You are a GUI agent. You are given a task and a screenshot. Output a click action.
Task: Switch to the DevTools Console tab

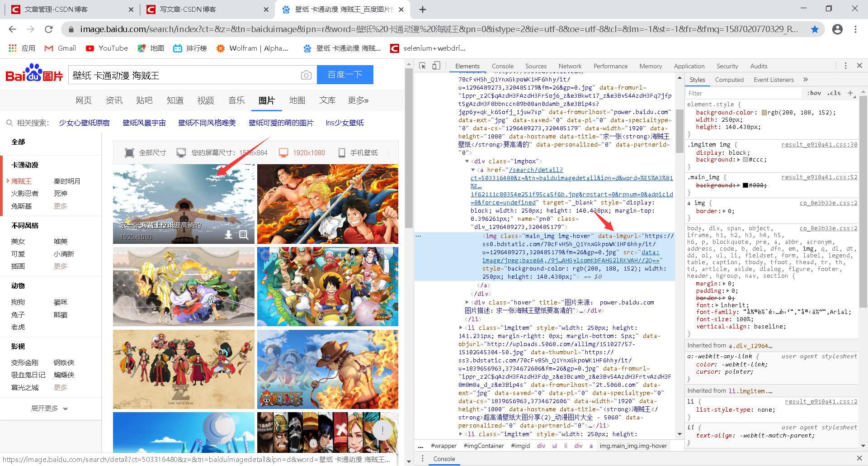[503, 66]
